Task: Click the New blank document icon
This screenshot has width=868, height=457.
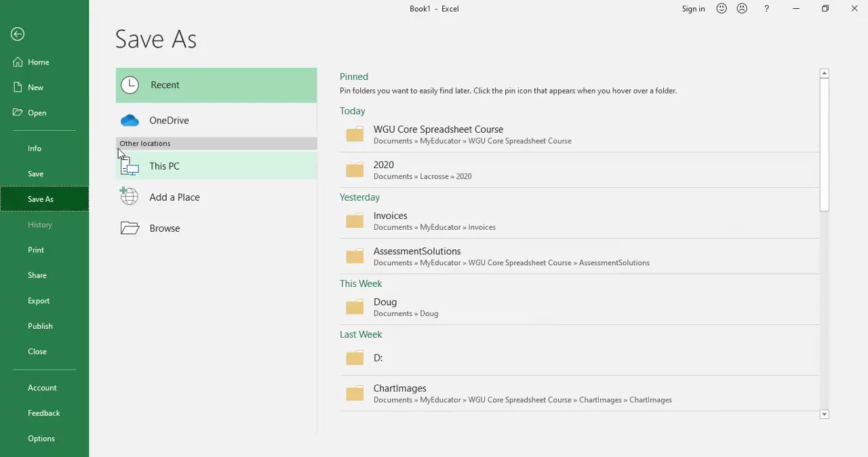Action: [x=18, y=87]
